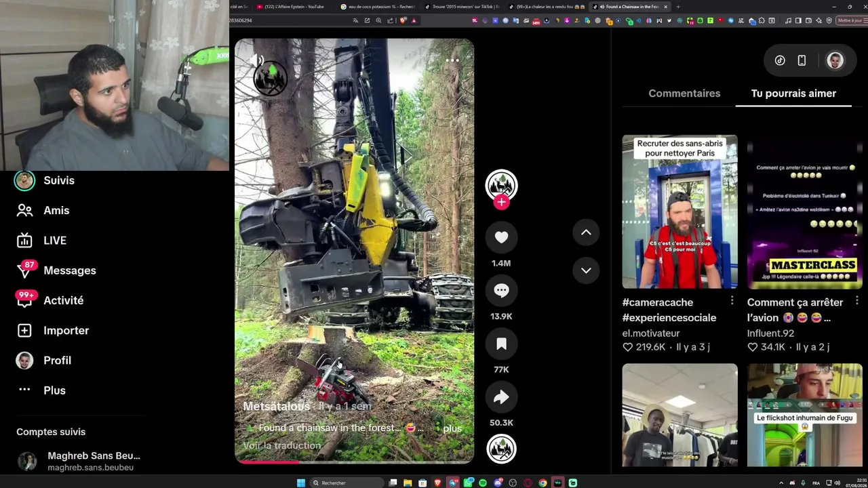This screenshot has height=488, width=868.
Task: Go to the previous video with up chevron
Action: [586, 232]
